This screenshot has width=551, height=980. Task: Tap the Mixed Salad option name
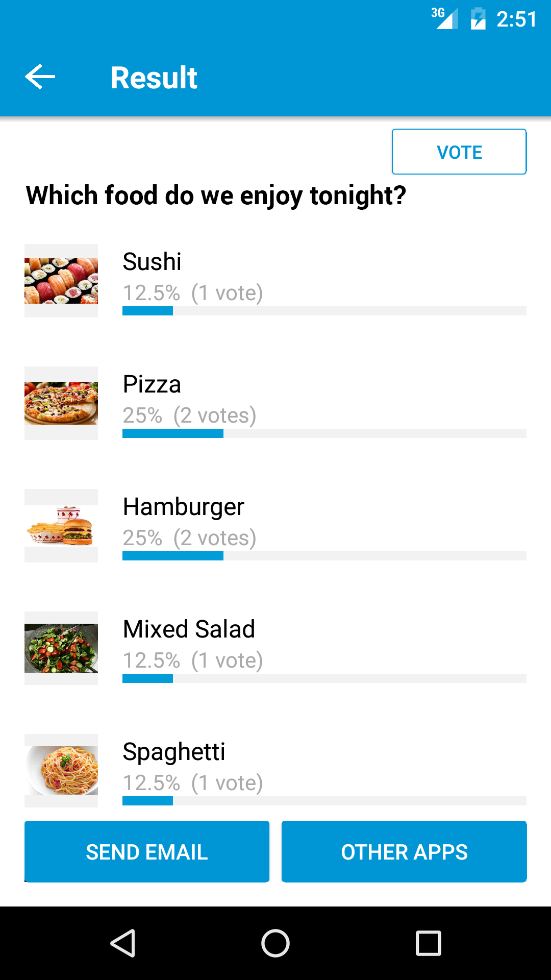pos(189,629)
